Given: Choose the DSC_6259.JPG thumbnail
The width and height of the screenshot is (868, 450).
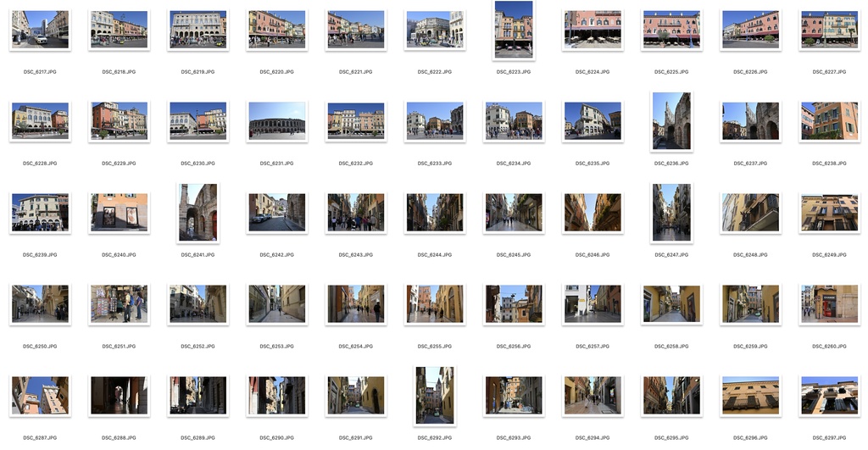Looking at the screenshot, I should point(750,304).
